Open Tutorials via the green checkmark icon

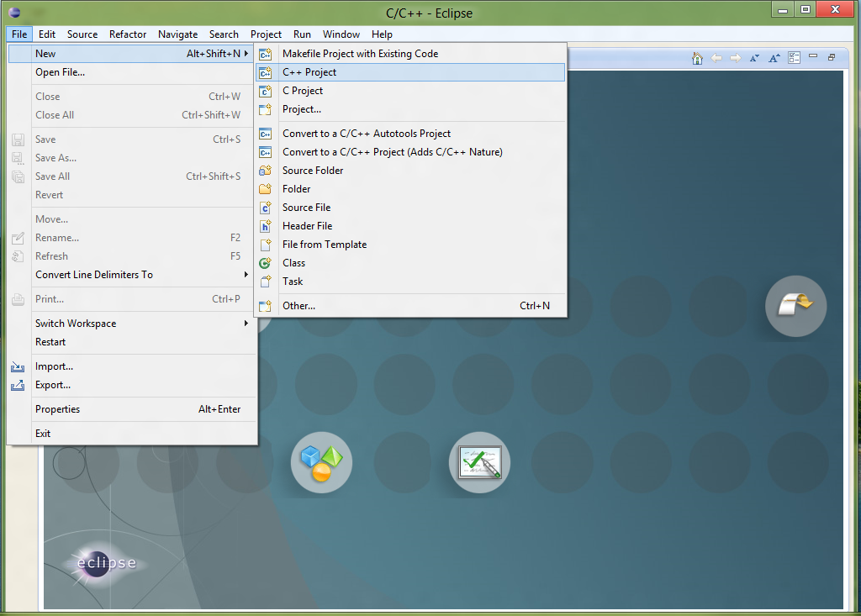pyautogui.click(x=479, y=462)
